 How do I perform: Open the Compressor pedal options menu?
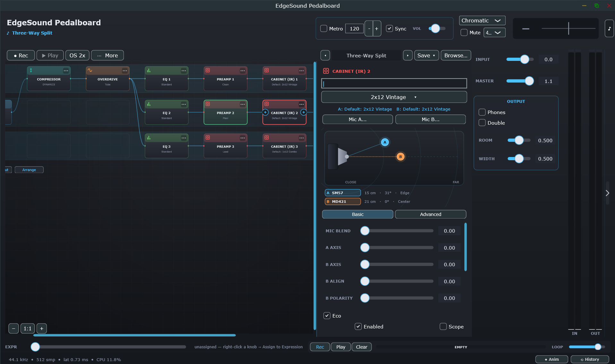(x=66, y=70)
